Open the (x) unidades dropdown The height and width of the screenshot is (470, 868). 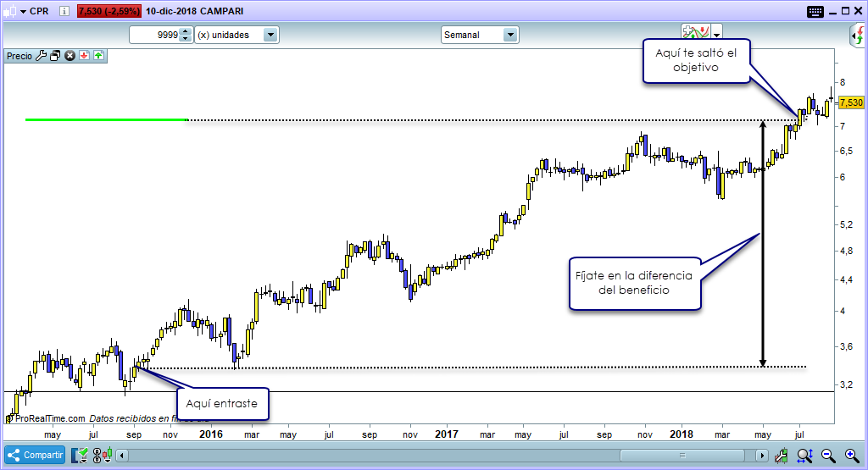(x=236, y=35)
